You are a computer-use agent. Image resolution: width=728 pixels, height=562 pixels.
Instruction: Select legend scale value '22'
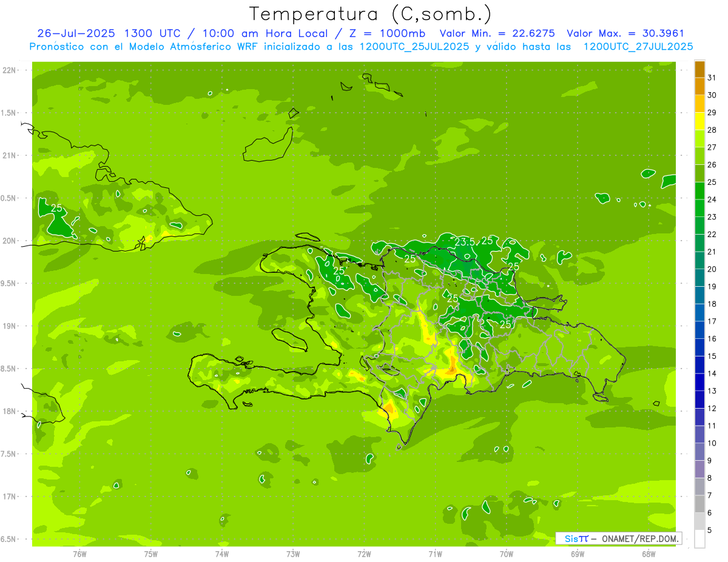(712, 235)
